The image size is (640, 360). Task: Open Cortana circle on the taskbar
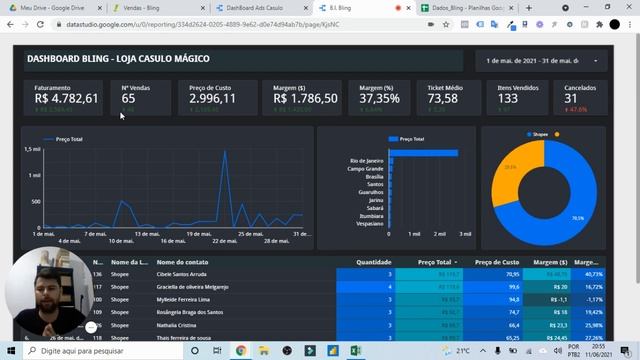195,351
